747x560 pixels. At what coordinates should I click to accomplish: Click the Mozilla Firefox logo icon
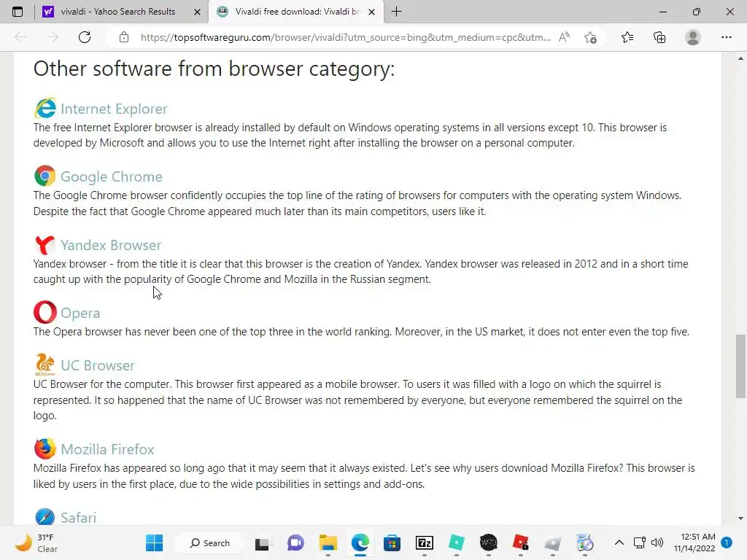click(x=44, y=448)
